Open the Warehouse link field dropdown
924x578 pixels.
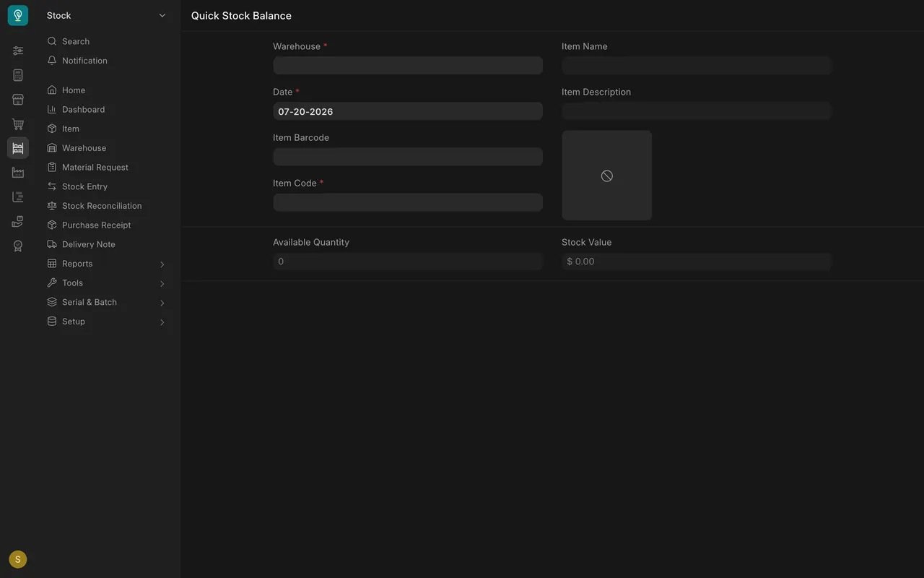pos(408,66)
